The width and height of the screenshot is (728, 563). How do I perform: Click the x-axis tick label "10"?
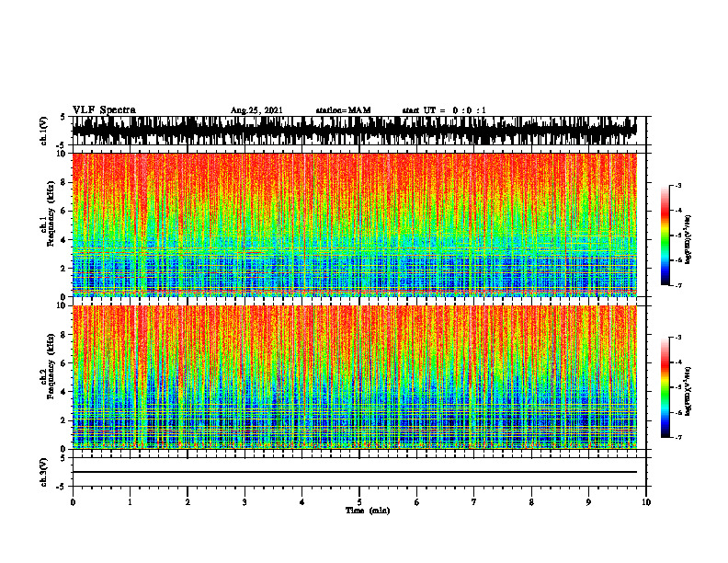(646, 502)
